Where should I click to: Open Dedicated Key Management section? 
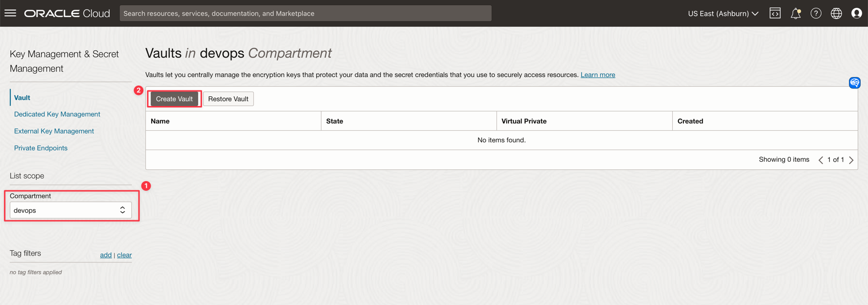point(57,114)
